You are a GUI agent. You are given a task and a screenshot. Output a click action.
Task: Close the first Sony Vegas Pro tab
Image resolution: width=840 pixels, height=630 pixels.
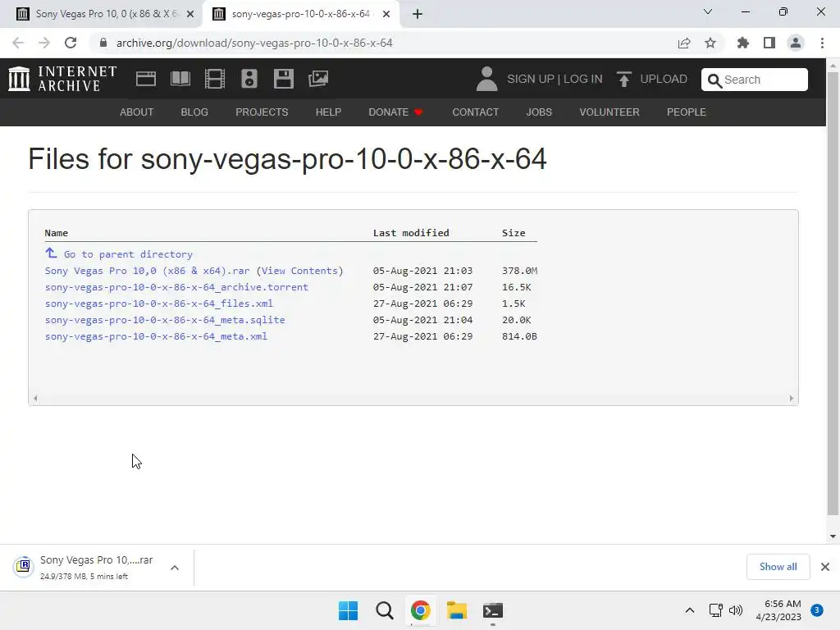[190, 14]
